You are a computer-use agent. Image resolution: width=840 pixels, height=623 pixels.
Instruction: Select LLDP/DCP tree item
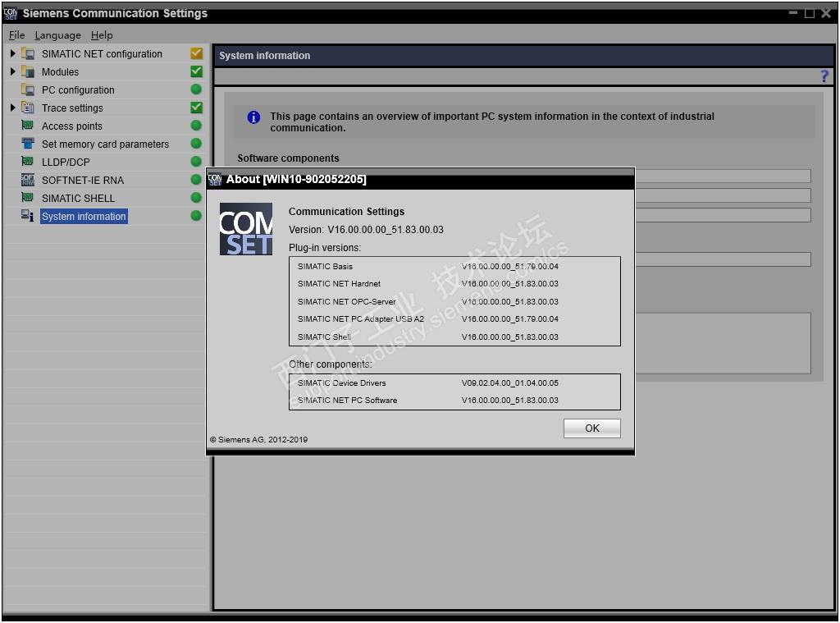click(x=66, y=162)
